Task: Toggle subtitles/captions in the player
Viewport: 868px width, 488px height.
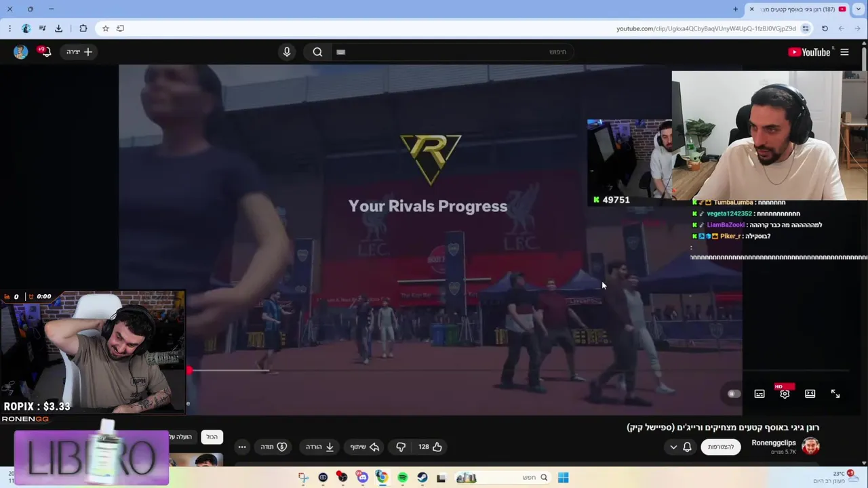Action: click(759, 394)
